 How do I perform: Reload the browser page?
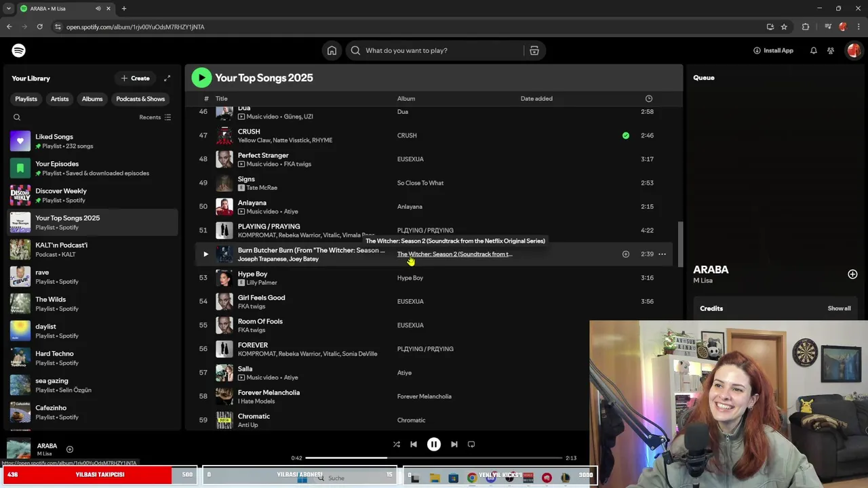pos(40,26)
